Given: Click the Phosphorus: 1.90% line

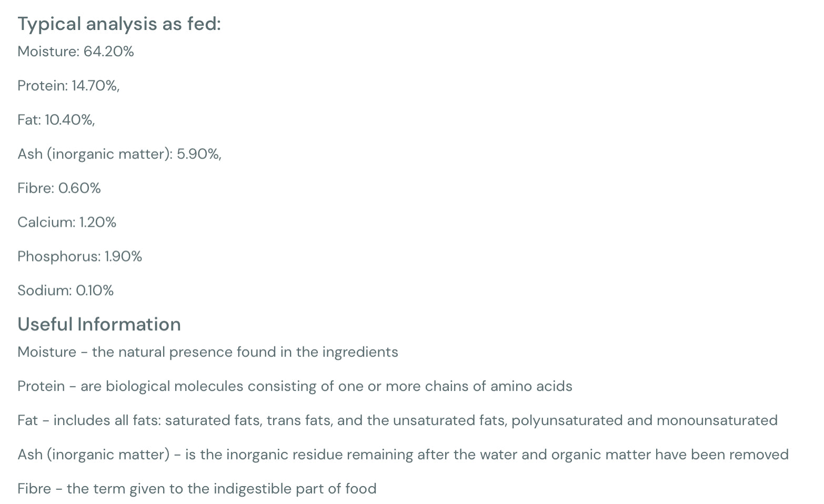Looking at the screenshot, I should [79, 257].
